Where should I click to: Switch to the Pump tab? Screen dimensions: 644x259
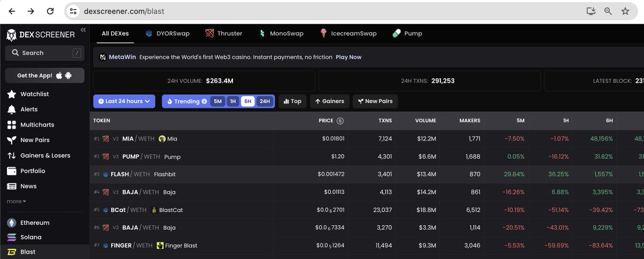coord(407,33)
